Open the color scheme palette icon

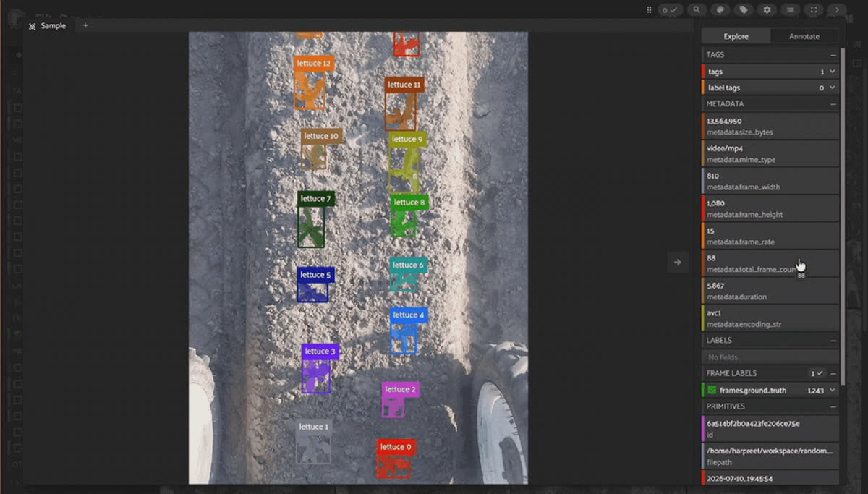coord(720,10)
